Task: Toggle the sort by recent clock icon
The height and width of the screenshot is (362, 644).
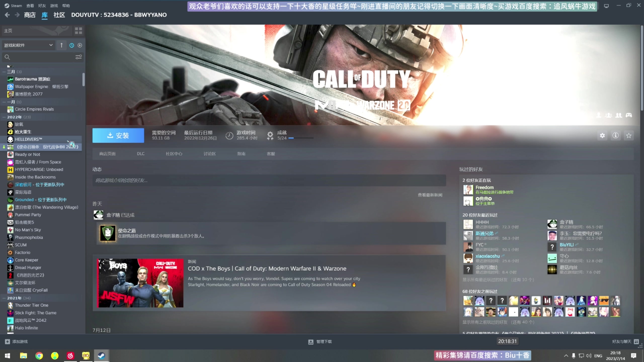Action: pos(72,45)
